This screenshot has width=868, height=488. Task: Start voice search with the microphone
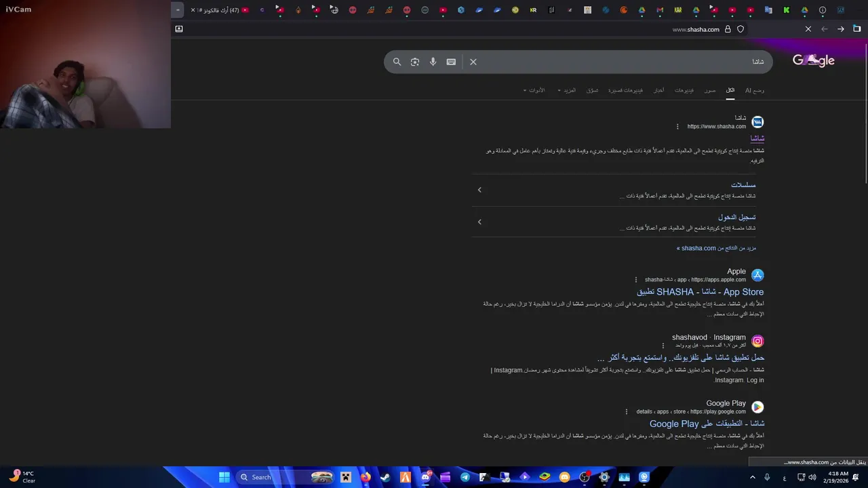(433, 62)
